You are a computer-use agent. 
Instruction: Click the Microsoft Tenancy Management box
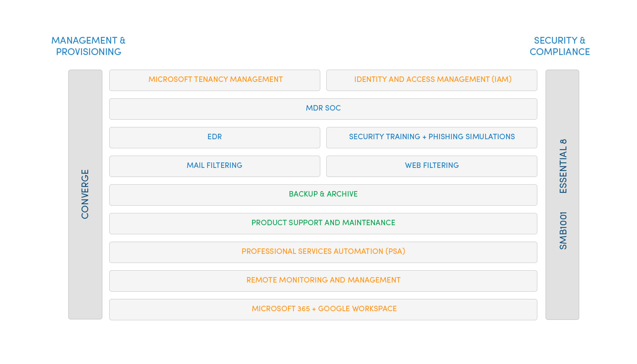(215, 80)
